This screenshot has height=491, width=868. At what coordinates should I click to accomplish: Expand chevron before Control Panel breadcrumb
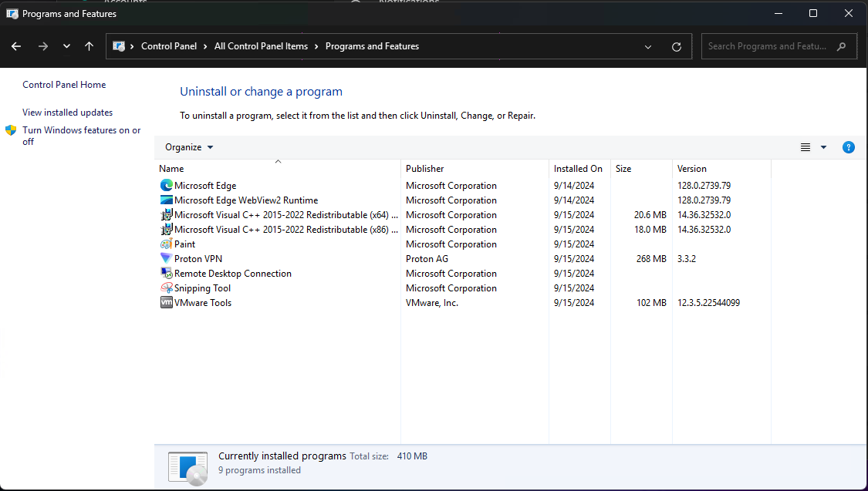point(132,46)
